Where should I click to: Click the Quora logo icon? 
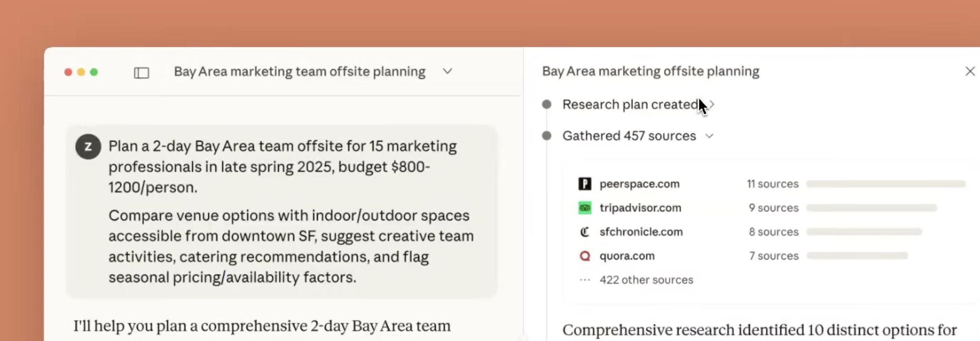click(585, 256)
